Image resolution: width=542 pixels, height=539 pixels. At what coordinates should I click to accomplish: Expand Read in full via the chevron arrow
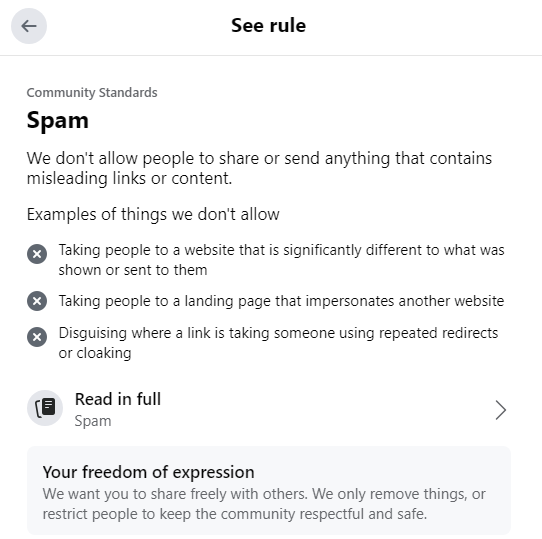pyautogui.click(x=501, y=410)
